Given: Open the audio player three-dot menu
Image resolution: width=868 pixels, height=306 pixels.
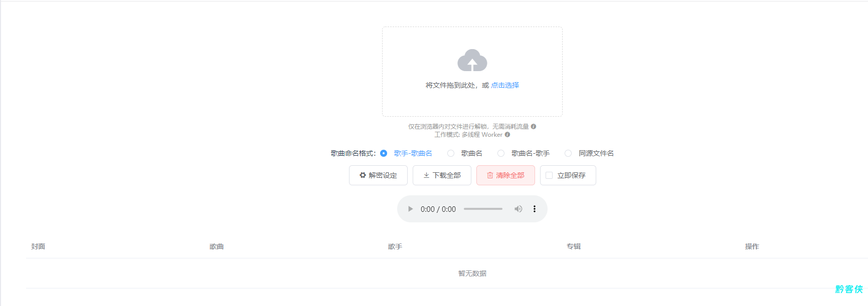Looking at the screenshot, I should point(535,209).
